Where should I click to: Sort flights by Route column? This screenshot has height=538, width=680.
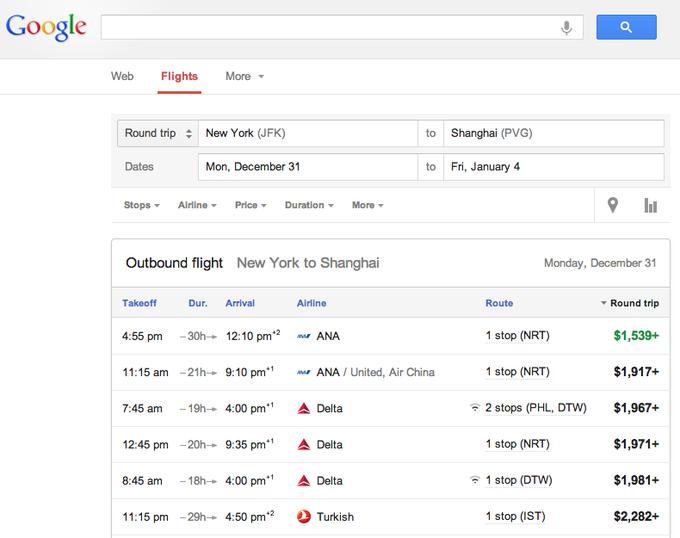tap(499, 303)
